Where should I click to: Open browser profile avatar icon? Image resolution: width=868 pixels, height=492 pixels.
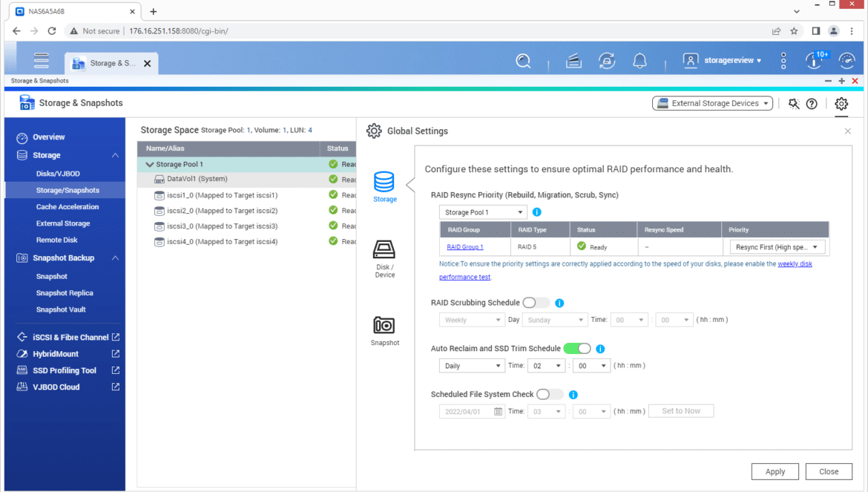(x=834, y=31)
